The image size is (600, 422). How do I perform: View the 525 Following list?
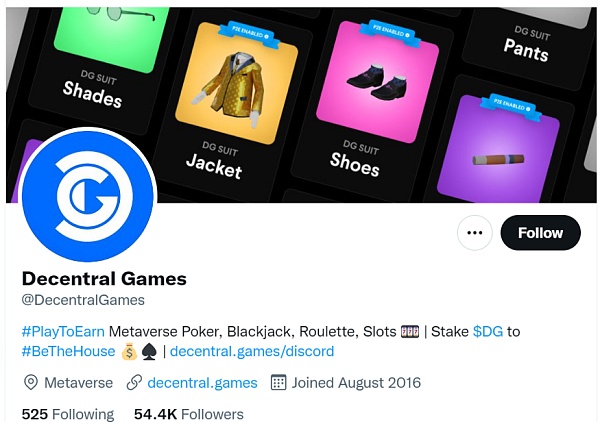click(68, 414)
